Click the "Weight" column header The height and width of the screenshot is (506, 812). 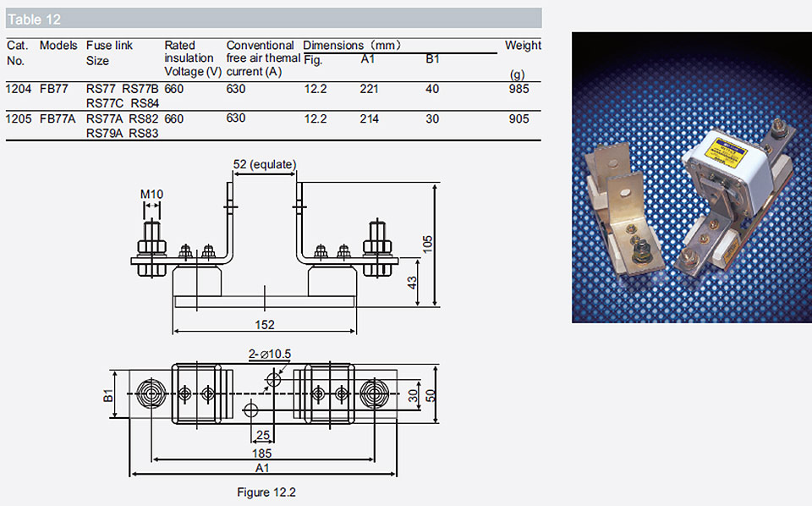click(523, 46)
